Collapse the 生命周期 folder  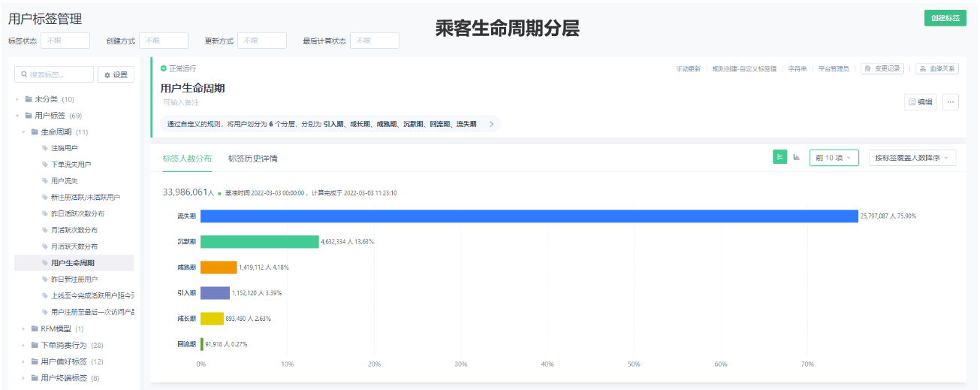[x=24, y=132]
